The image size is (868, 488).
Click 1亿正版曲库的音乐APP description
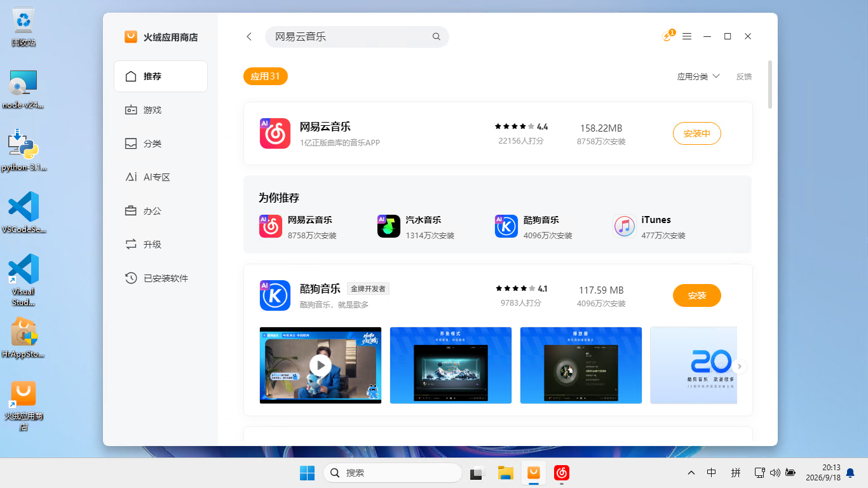click(340, 142)
